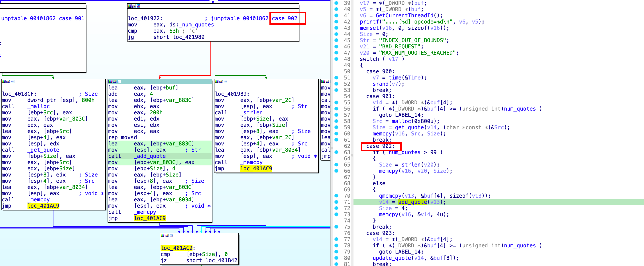
Task: Click printf call on pseudocode line 42
Action: pos(369,22)
